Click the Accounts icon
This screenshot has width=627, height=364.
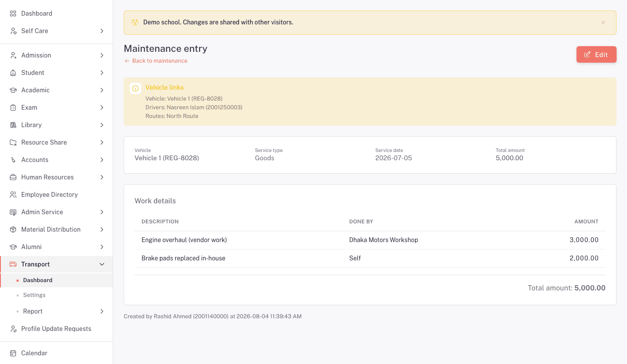click(13, 160)
